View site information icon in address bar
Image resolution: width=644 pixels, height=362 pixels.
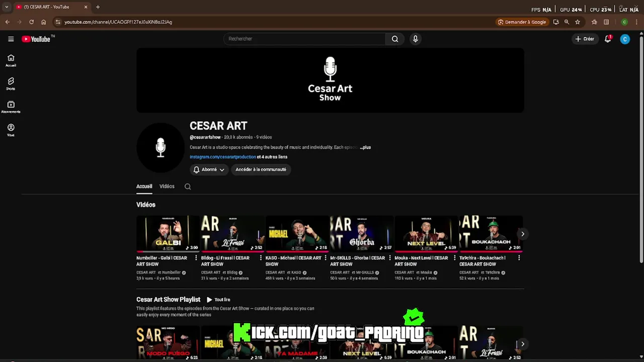tap(58, 22)
